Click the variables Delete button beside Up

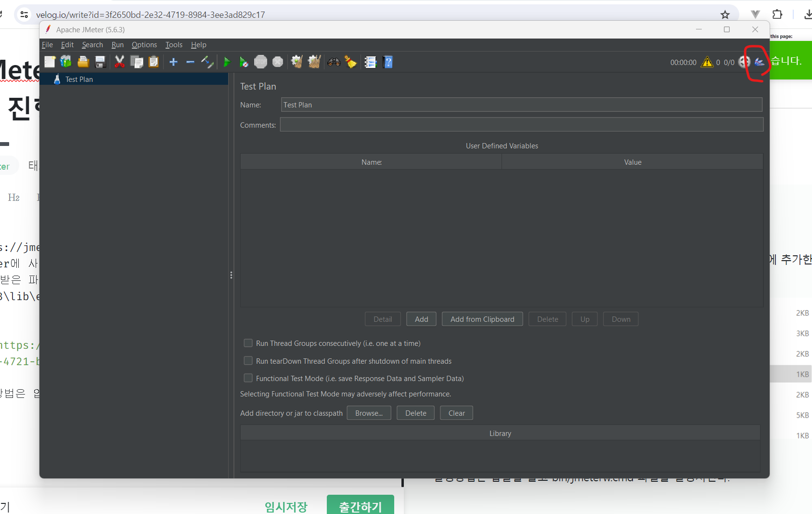(x=547, y=319)
